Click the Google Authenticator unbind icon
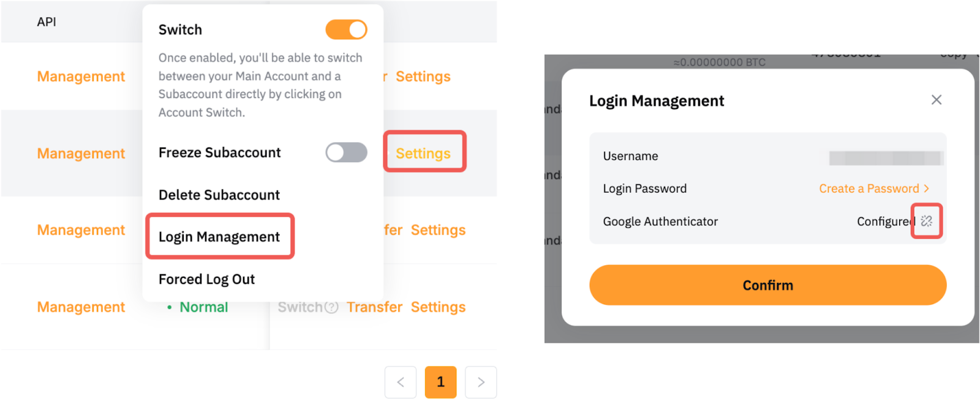The width and height of the screenshot is (980, 401). (x=927, y=221)
